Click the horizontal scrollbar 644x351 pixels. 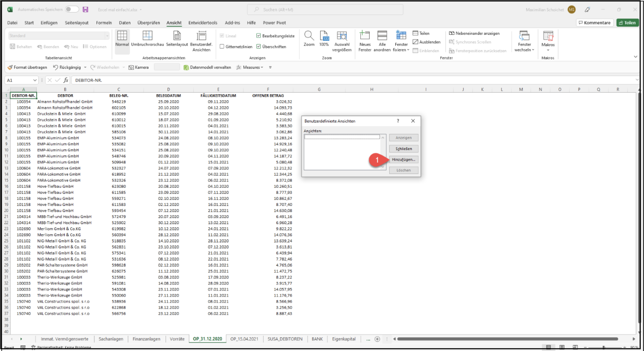tap(508, 339)
